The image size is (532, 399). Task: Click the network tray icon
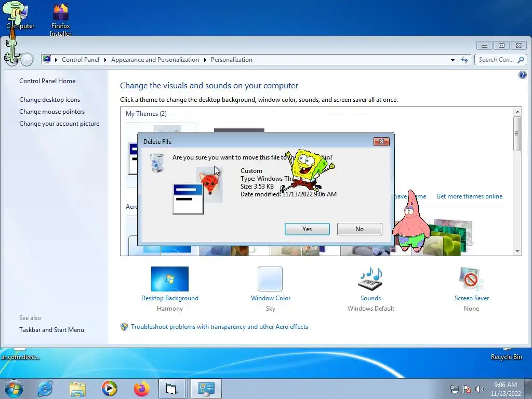point(455,389)
